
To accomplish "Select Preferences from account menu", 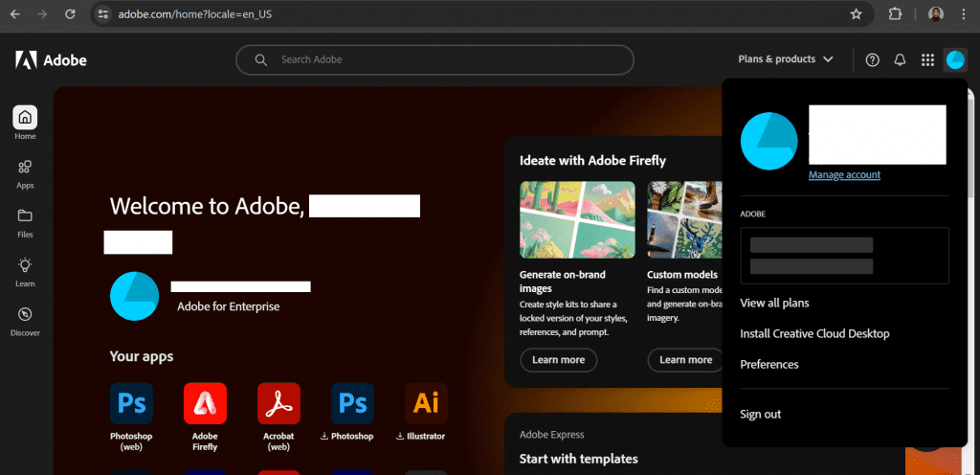I will (x=768, y=365).
